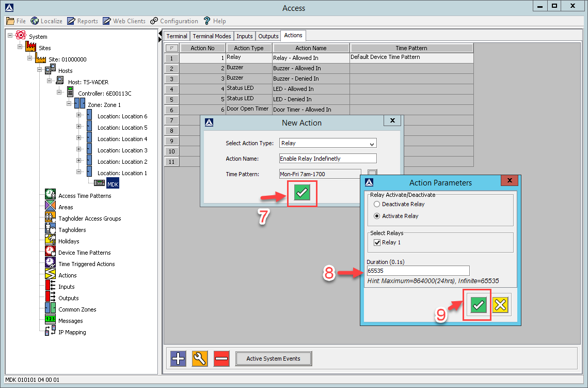This screenshot has height=388, width=588.
Task: Click the System root icon
Action: tap(21, 35)
